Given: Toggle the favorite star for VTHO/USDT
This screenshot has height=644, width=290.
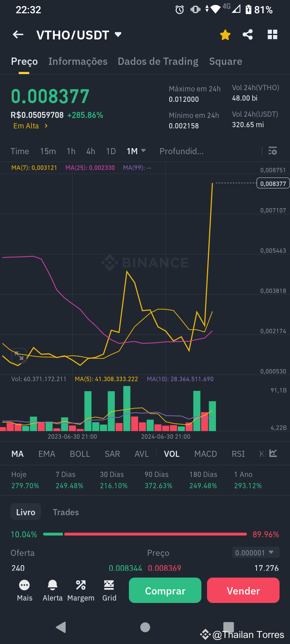Looking at the screenshot, I should tap(225, 35).
